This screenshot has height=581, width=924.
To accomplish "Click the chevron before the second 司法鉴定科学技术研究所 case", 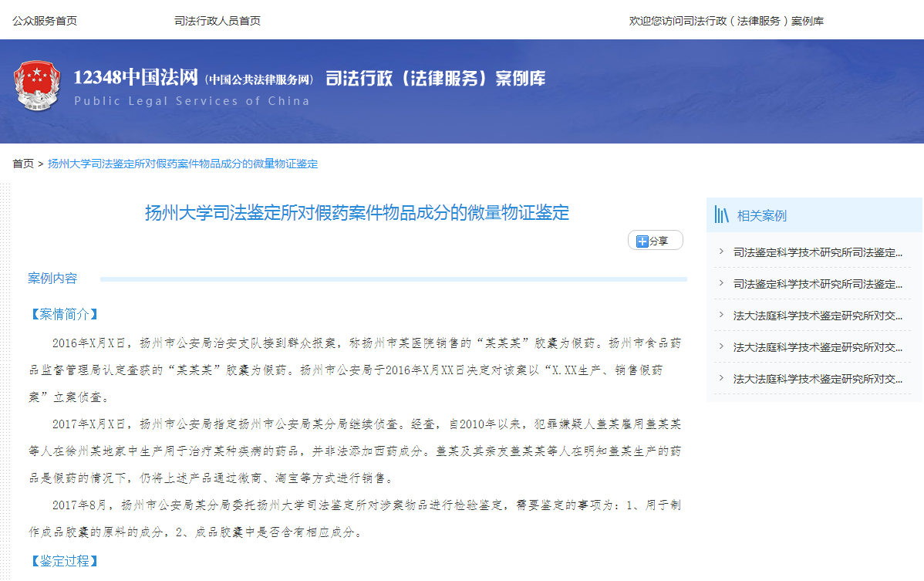I will pyautogui.click(x=720, y=283).
